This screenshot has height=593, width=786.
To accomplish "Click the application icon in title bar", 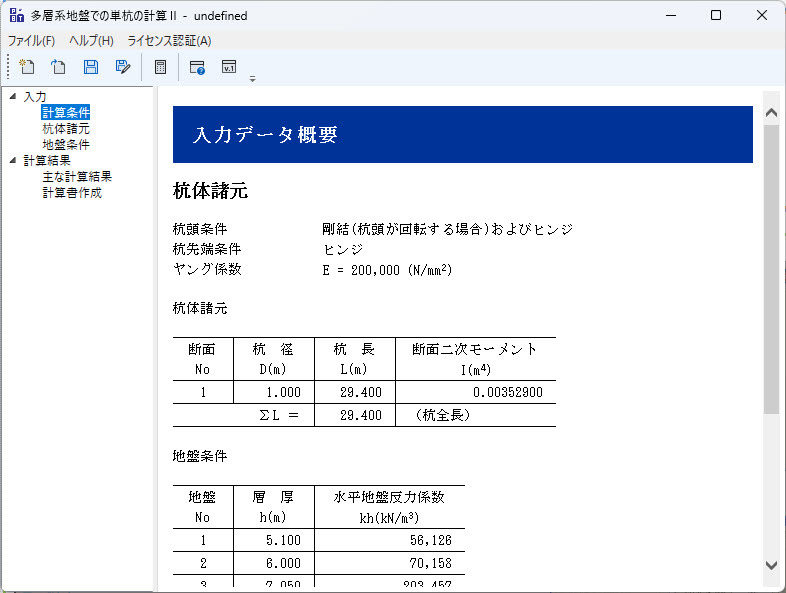I will (16, 16).
